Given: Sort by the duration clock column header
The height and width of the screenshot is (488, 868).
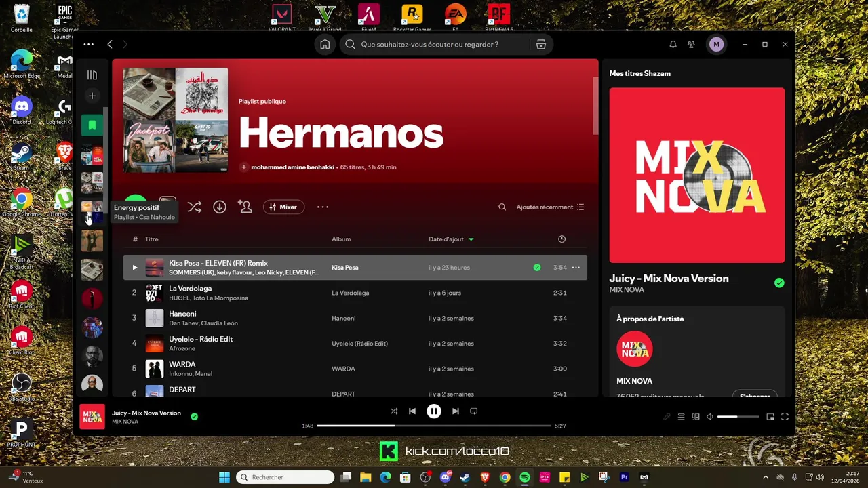Looking at the screenshot, I should click(x=561, y=239).
